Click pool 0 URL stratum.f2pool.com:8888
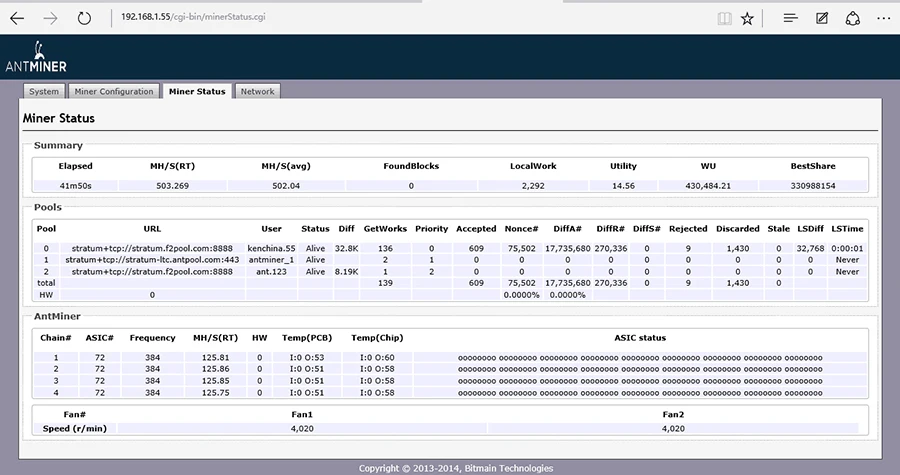 pos(152,248)
